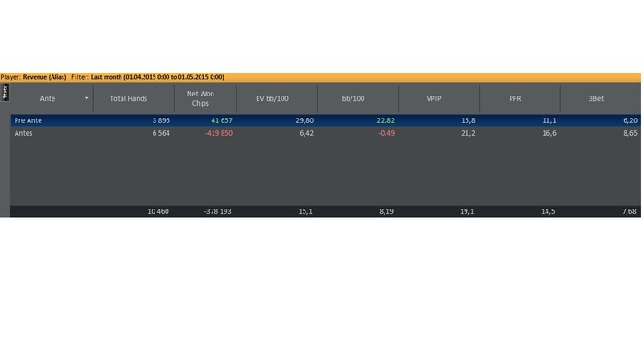Sort by EV bb/100 column header

[x=272, y=99]
